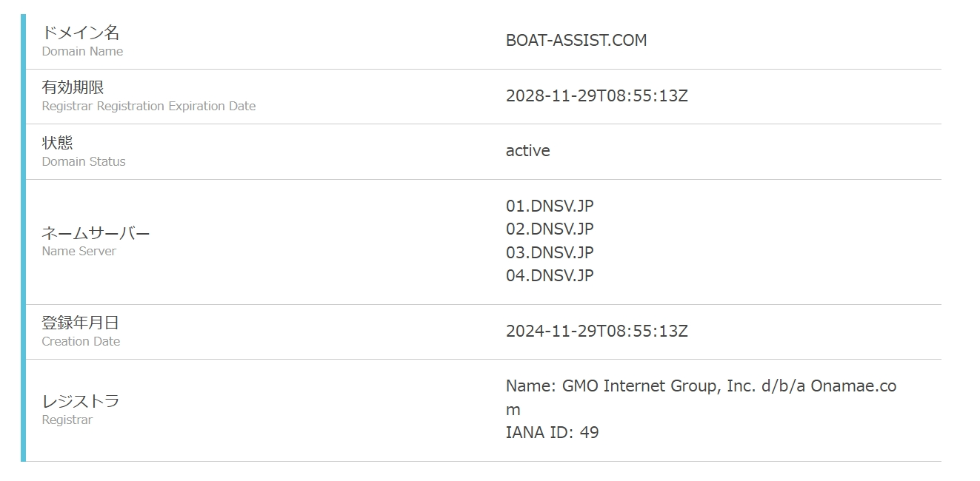Click the BOAT-ASSIST.COM domain name value
This screenshot has width=980, height=481.
576,41
